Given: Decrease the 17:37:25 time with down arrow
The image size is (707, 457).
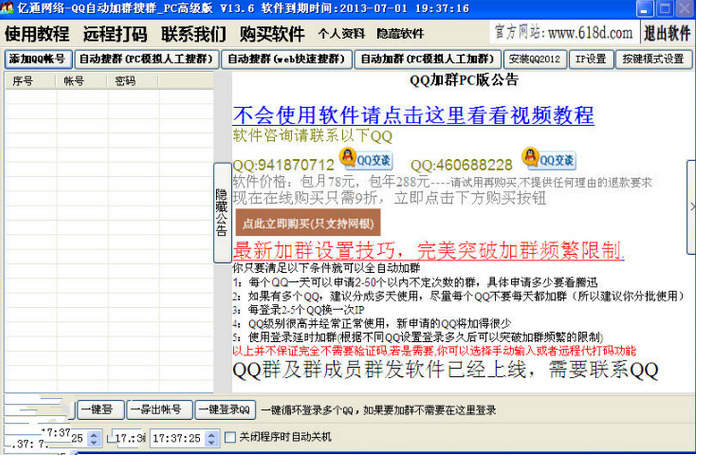Looking at the screenshot, I should coord(212,442).
